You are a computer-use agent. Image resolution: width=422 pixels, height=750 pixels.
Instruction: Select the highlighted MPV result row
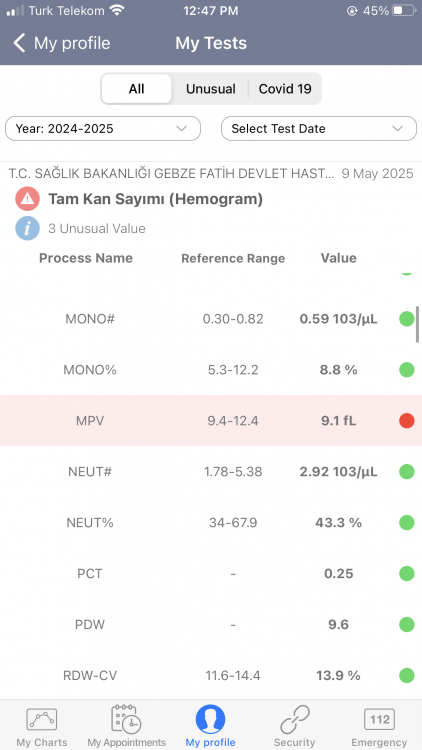(211, 421)
